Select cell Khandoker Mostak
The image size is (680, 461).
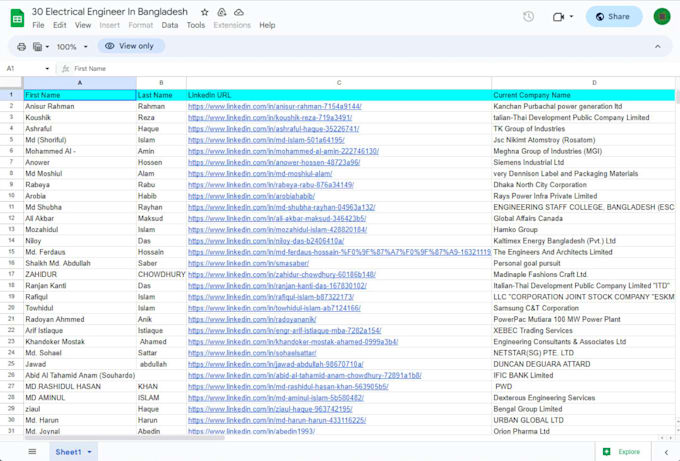[x=80, y=342]
